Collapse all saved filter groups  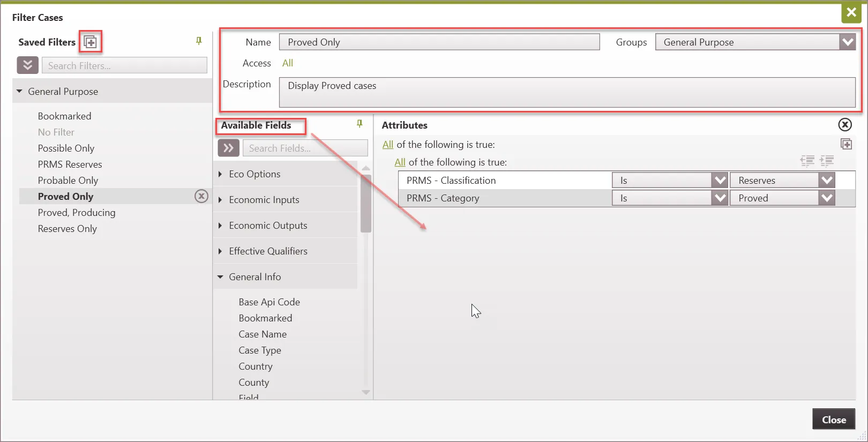(x=27, y=65)
